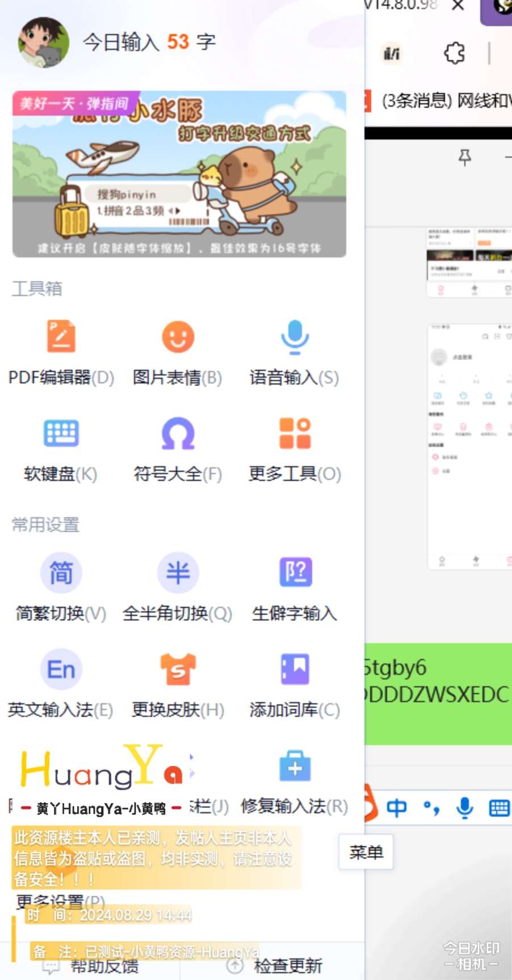Click the il/i extension icon in browser
The image size is (512, 980).
pos(392,53)
